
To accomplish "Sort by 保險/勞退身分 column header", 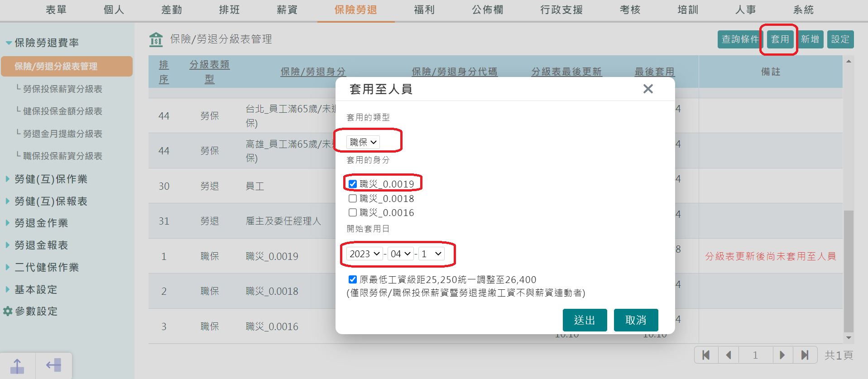I will [313, 72].
